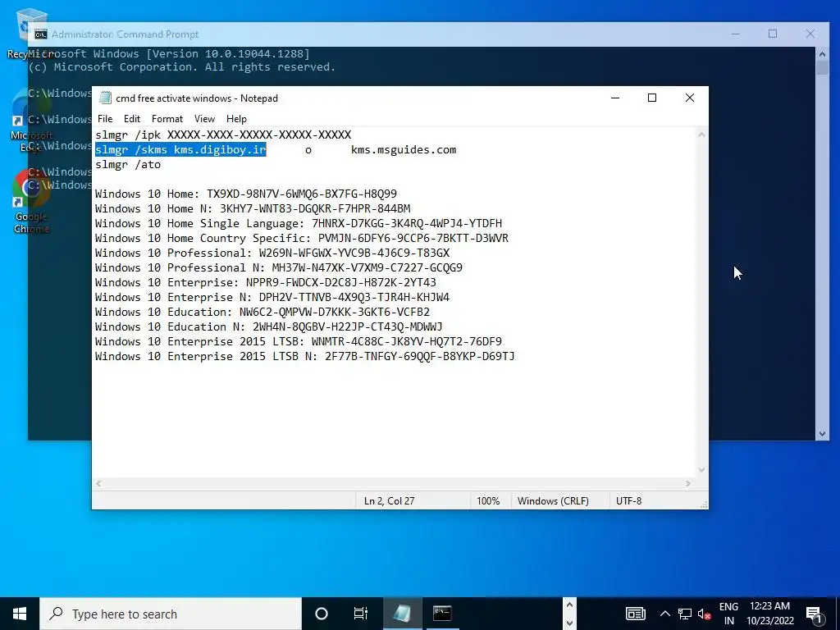The height and width of the screenshot is (630, 840).
Task: Click the Home Country Specific key line
Action: [x=302, y=239]
